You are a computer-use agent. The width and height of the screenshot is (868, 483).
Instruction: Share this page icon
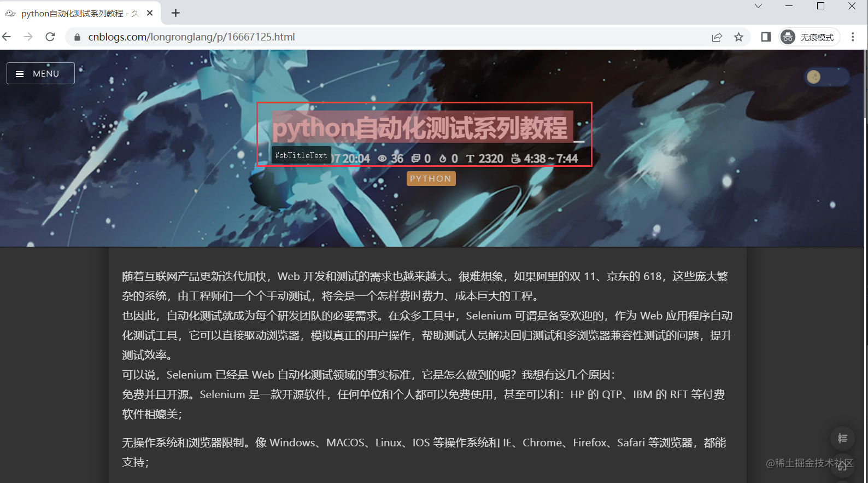pos(717,37)
